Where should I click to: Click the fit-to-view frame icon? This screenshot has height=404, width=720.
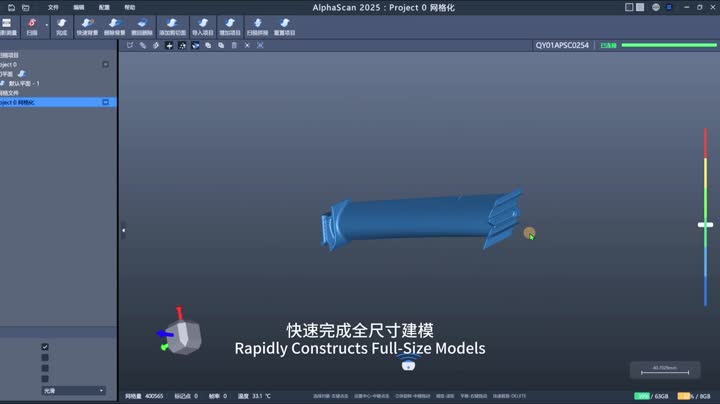(x=260, y=45)
